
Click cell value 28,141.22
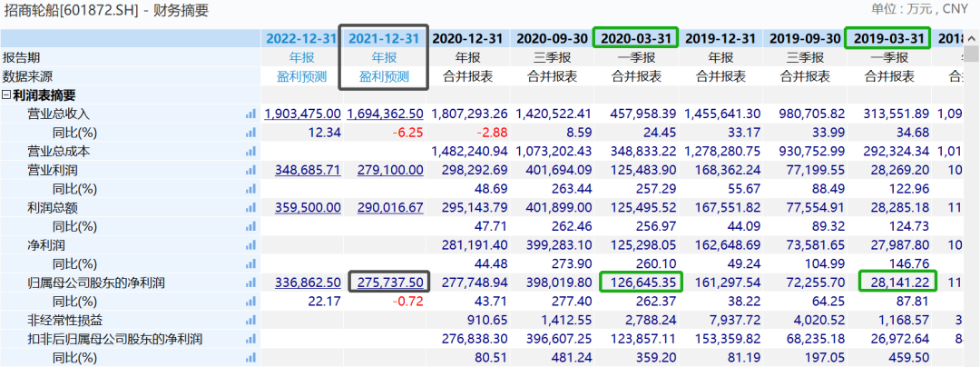pos(901,283)
